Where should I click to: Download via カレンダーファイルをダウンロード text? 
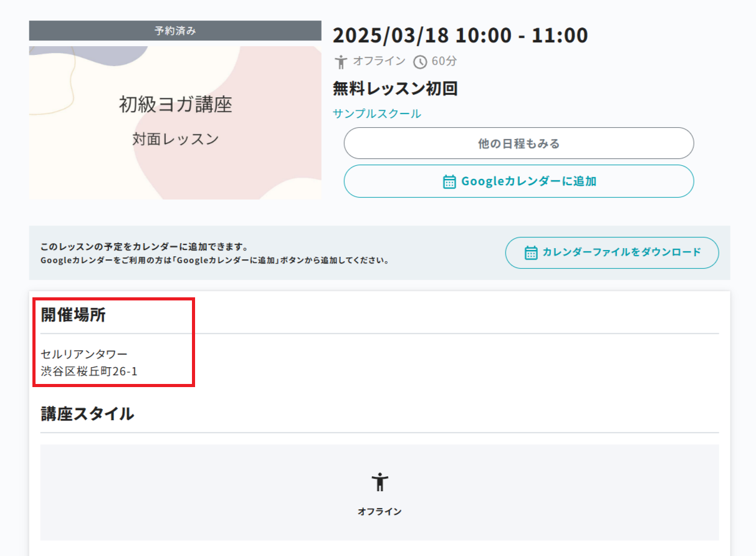pos(621,252)
